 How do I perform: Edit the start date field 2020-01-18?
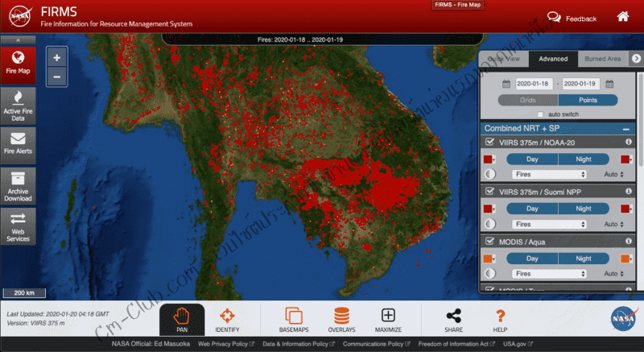click(x=534, y=84)
